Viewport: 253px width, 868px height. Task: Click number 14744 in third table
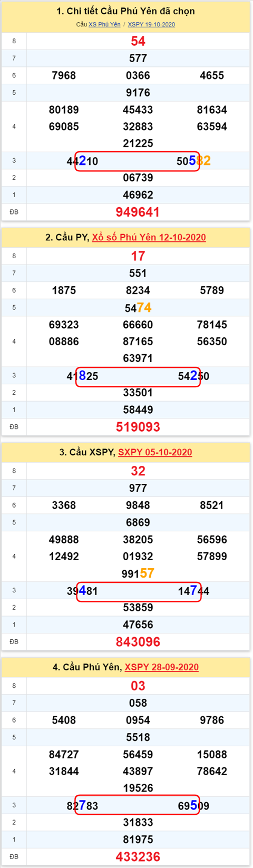[x=193, y=591]
